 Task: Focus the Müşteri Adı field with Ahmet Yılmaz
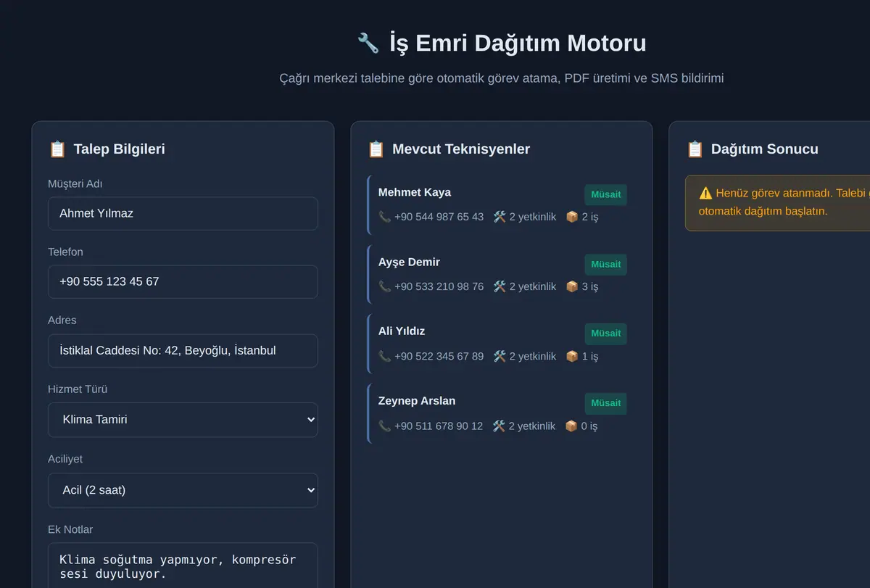coord(183,214)
